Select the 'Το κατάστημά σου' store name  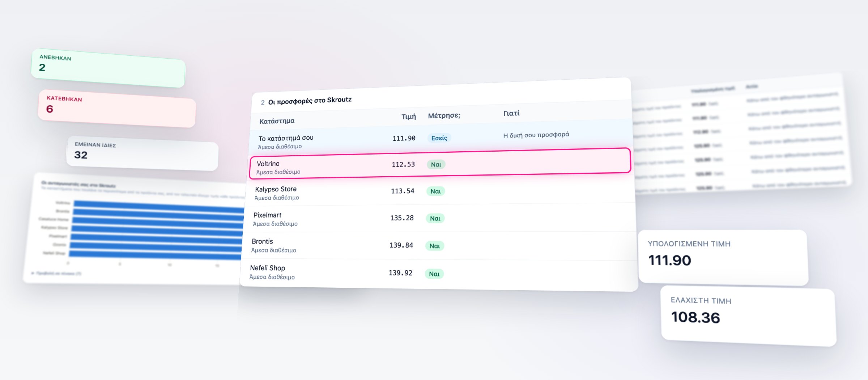click(286, 138)
